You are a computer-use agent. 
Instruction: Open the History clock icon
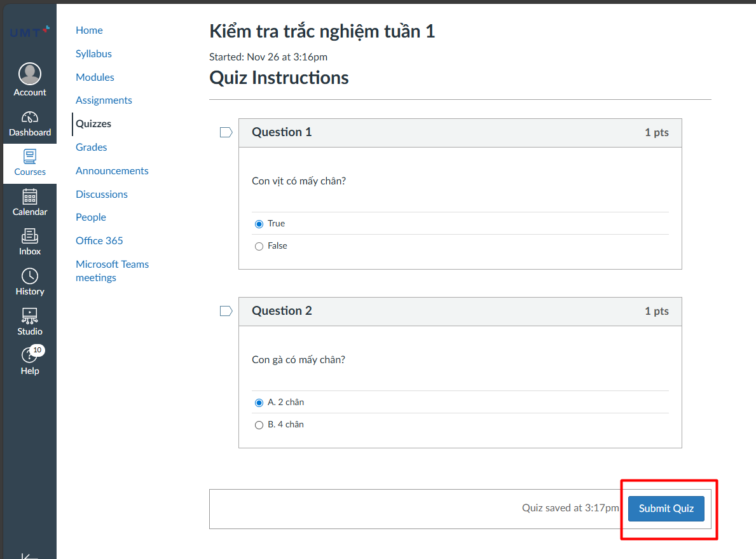pos(30,277)
